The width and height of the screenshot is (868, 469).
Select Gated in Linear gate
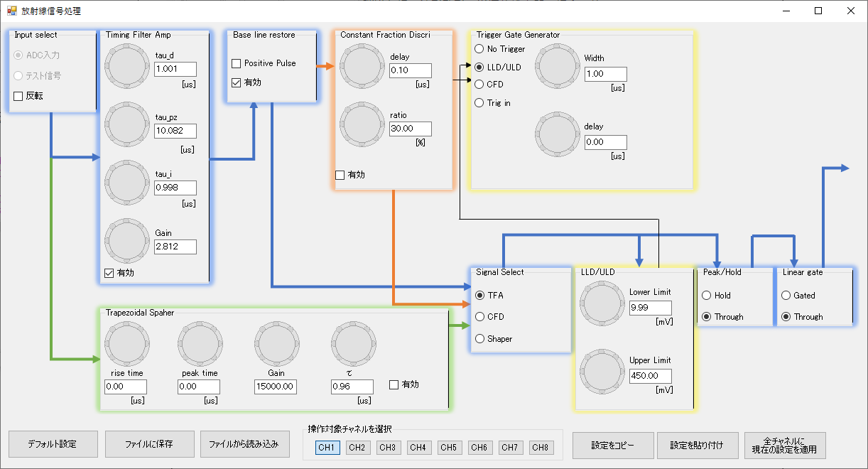(786, 296)
